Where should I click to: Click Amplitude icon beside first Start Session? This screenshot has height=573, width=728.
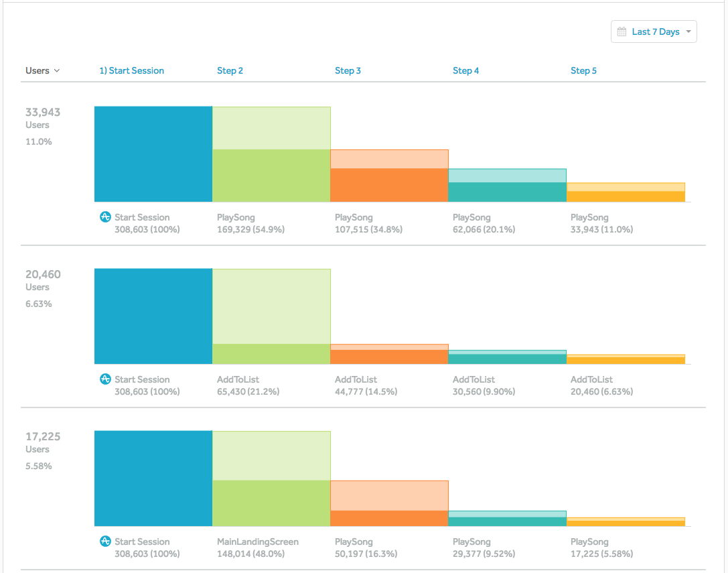click(105, 216)
